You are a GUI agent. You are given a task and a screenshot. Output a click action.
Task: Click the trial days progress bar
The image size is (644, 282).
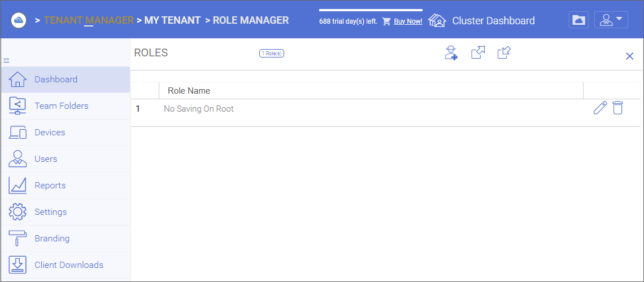pyautogui.click(x=371, y=10)
